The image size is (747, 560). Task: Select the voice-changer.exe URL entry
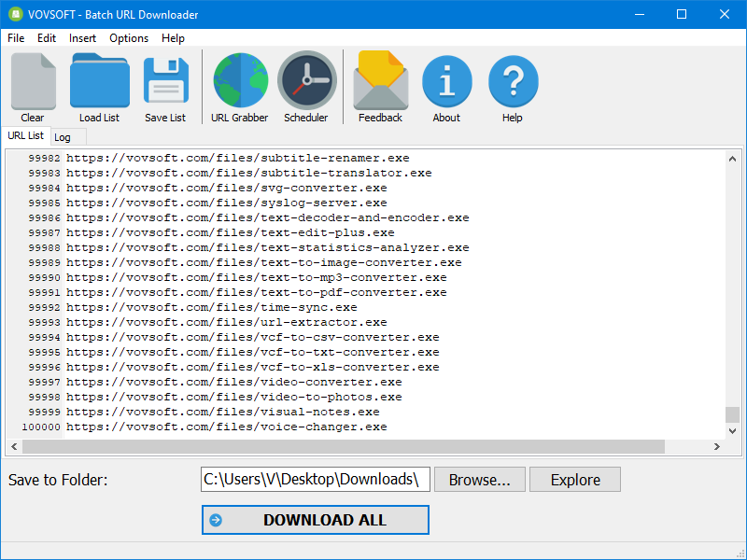point(261,427)
